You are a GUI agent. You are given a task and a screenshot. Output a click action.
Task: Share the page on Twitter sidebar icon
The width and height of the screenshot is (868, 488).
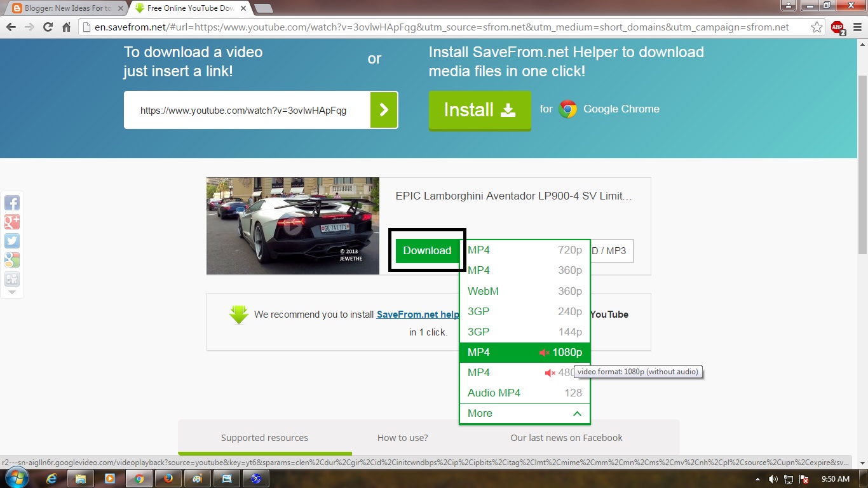12,241
